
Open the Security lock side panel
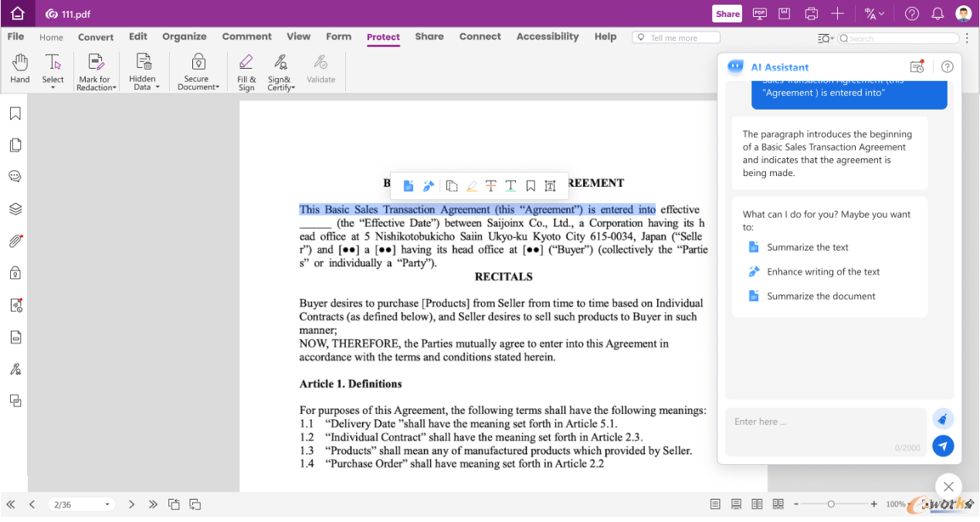pyautogui.click(x=15, y=273)
